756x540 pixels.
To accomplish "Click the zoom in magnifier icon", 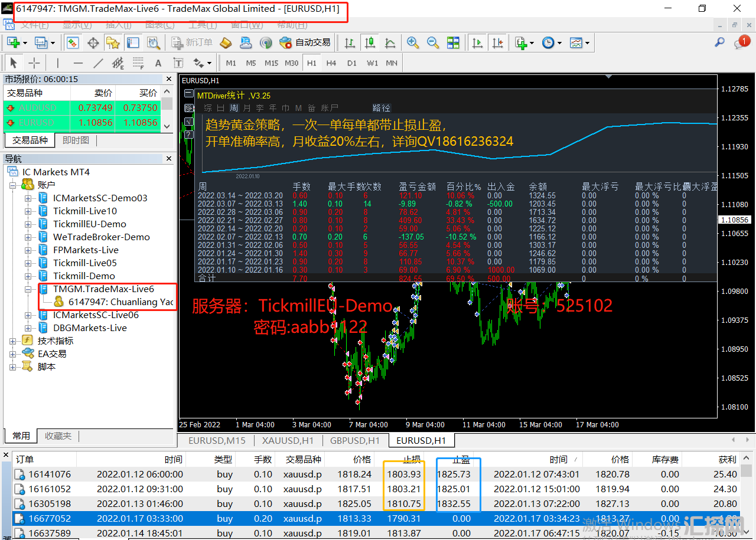I will click(x=413, y=42).
